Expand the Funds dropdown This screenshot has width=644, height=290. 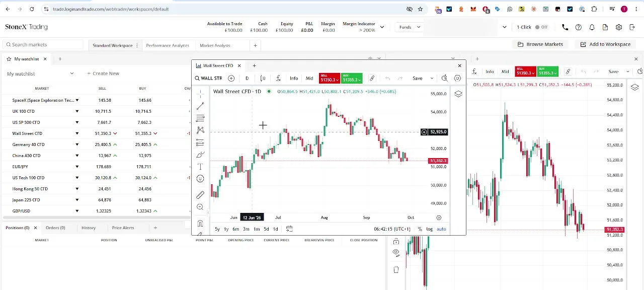pos(410,27)
